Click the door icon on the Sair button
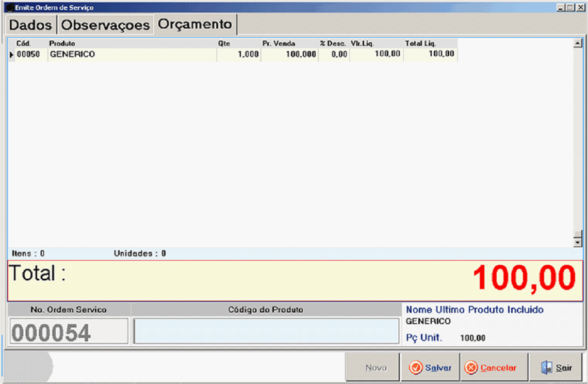Viewport: 588px width, 384px height. (546, 367)
